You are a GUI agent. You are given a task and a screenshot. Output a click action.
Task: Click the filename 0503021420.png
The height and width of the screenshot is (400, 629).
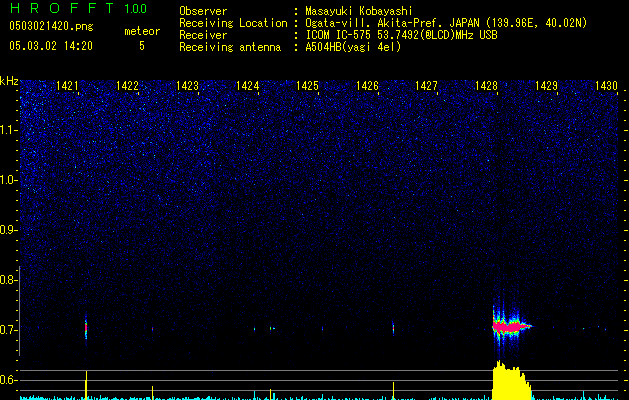[x=50, y=29]
